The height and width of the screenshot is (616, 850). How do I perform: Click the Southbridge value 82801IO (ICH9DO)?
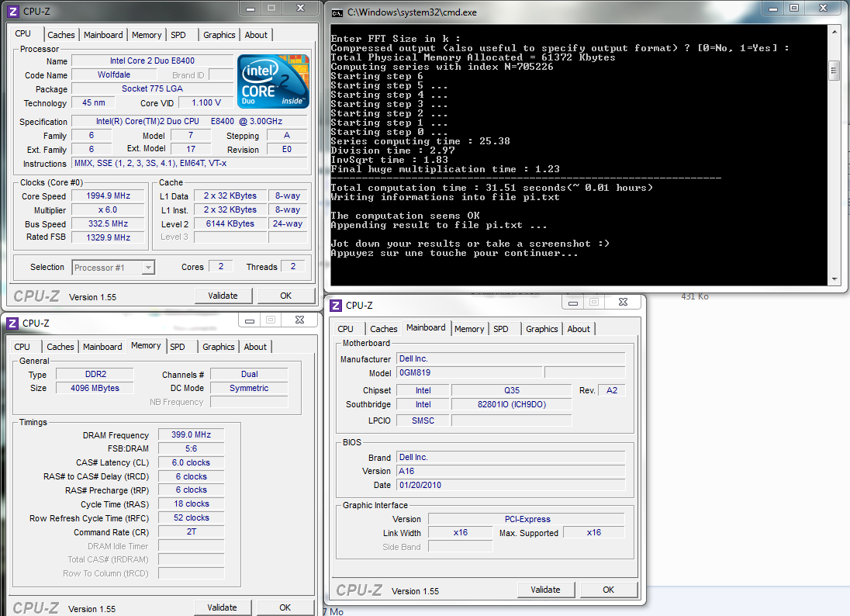pyautogui.click(x=512, y=404)
